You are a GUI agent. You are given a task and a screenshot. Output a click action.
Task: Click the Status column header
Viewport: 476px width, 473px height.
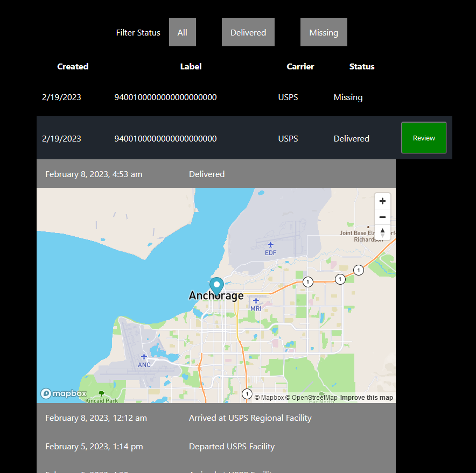[x=362, y=66]
